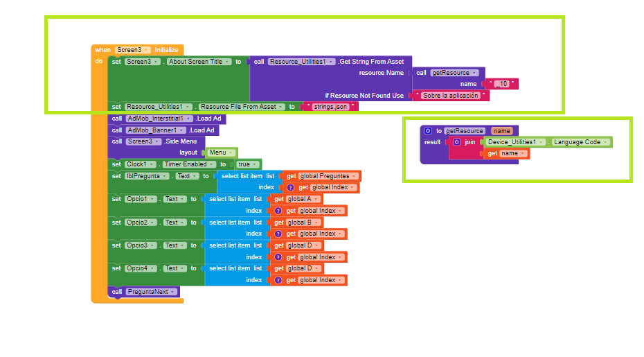
Task: Open the AdMob_Interstitial1 component dropdown
Action: (x=159, y=119)
